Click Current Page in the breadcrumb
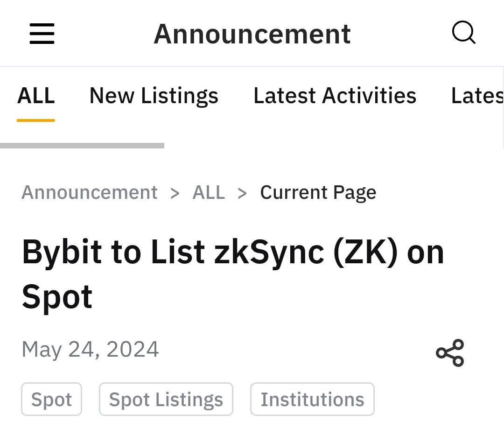 click(x=318, y=193)
